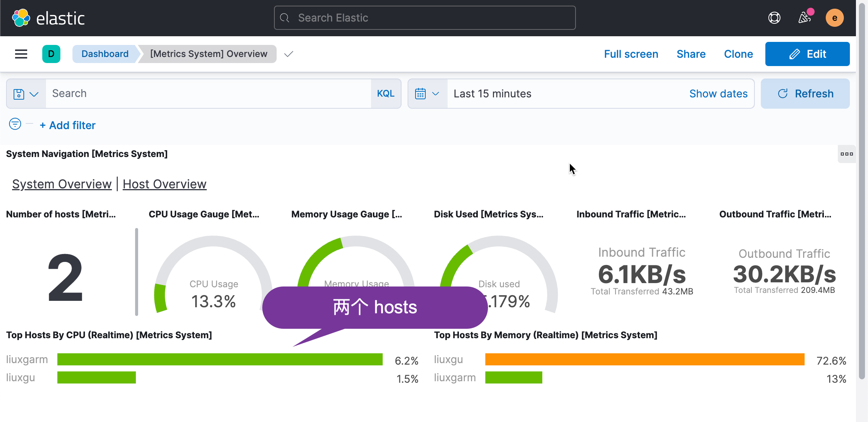Open System Navigation panel options menu
This screenshot has height=422, width=868.
846,154
